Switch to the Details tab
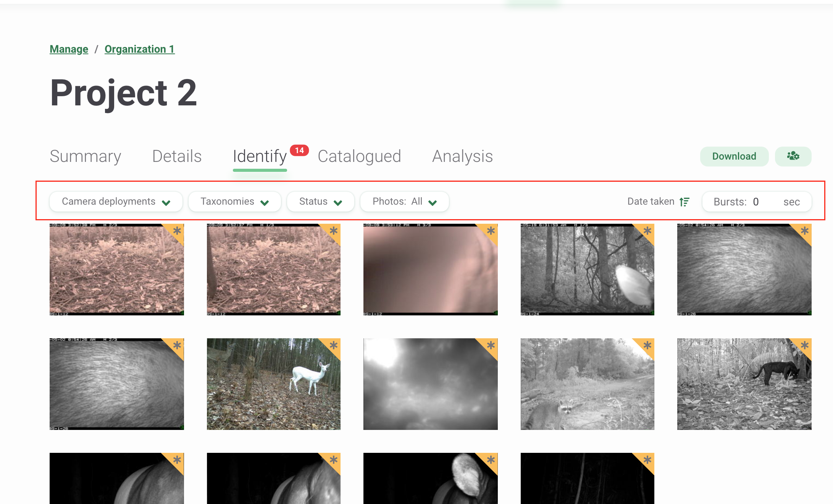The height and width of the screenshot is (504, 833). [x=177, y=156]
